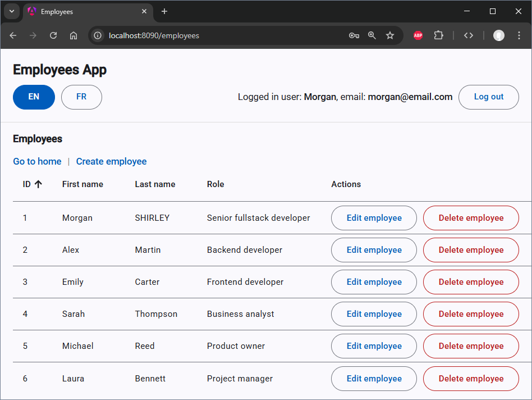The image size is (532, 400).
Task: Log out of the Employees App
Action: (x=488, y=97)
